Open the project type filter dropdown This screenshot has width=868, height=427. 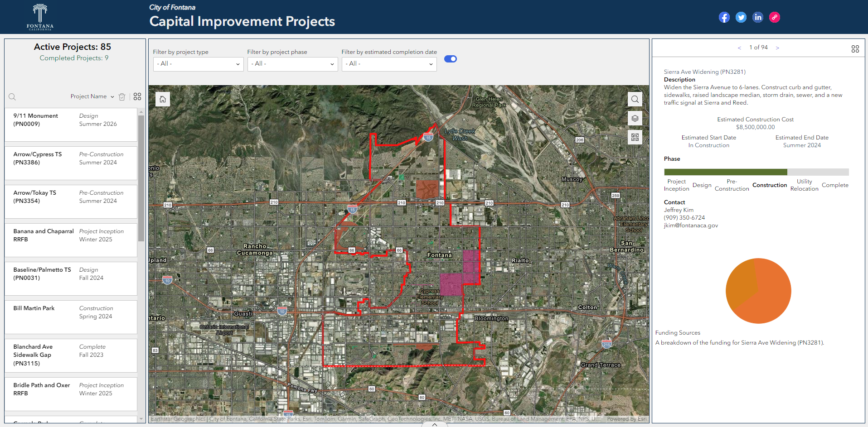pos(198,64)
